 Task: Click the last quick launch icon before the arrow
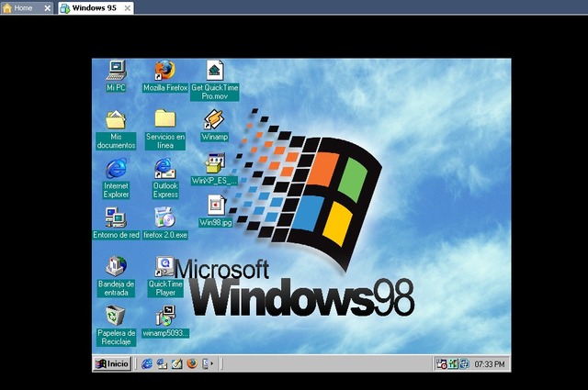click(x=205, y=363)
